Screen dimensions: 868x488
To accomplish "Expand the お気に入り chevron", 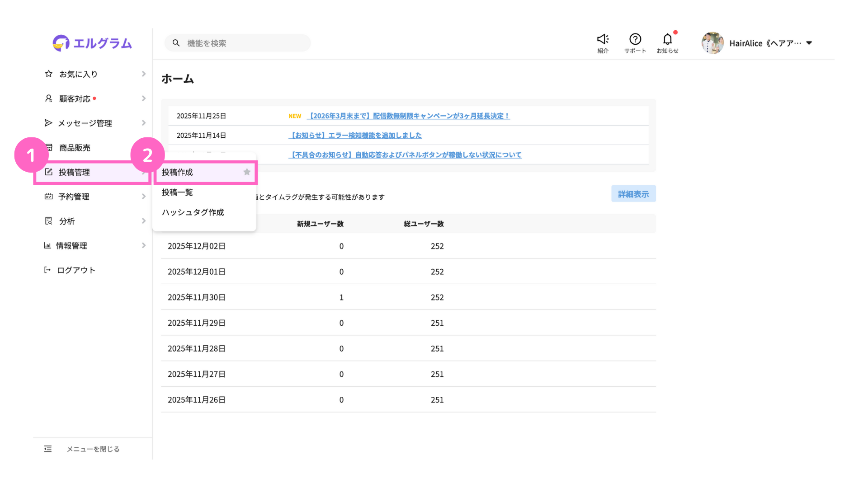I will (x=144, y=74).
